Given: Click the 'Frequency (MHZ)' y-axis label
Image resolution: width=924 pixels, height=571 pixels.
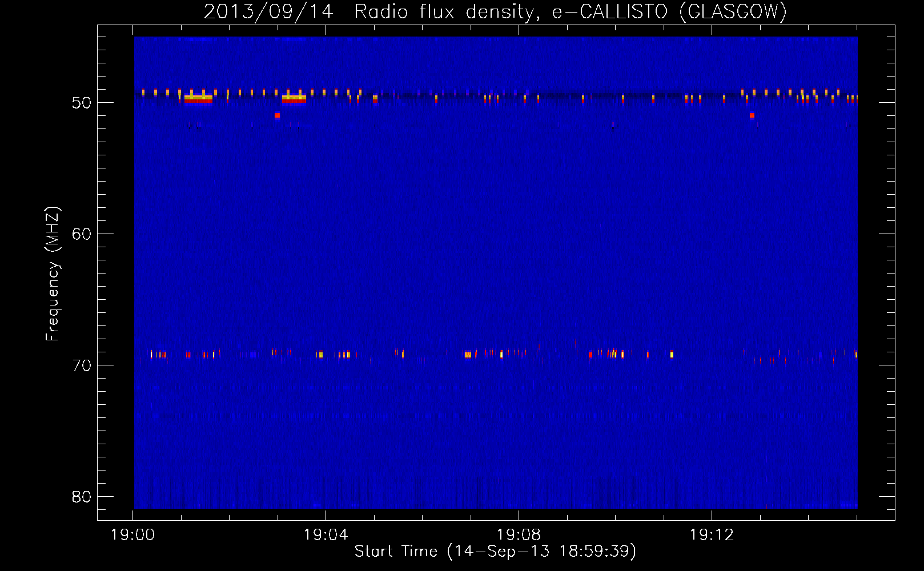Looking at the screenshot, I should click(52, 274).
